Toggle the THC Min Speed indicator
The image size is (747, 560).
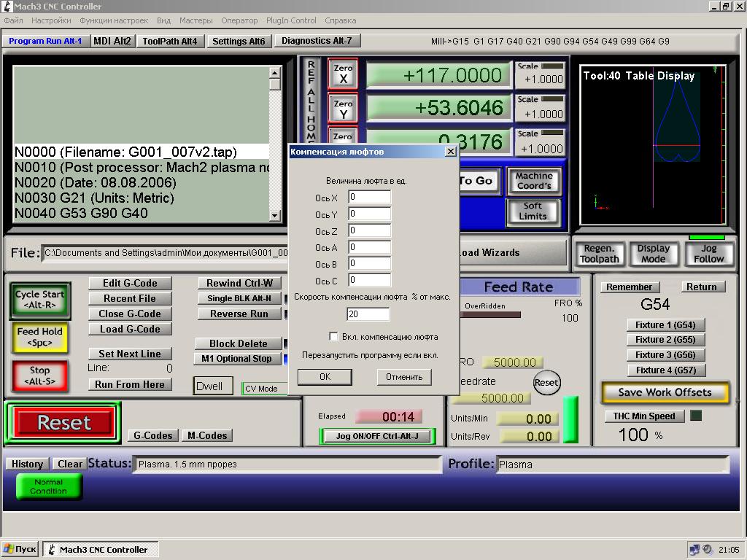(696, 416)
